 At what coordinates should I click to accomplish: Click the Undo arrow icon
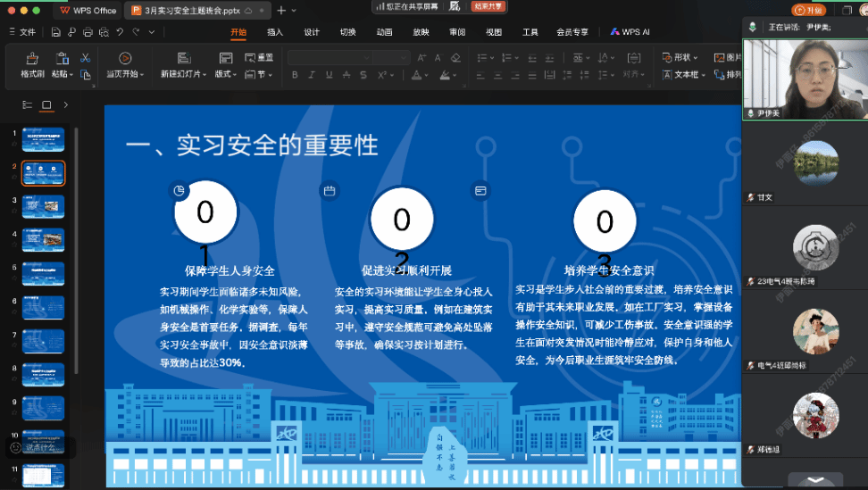(x=120, y=32)
